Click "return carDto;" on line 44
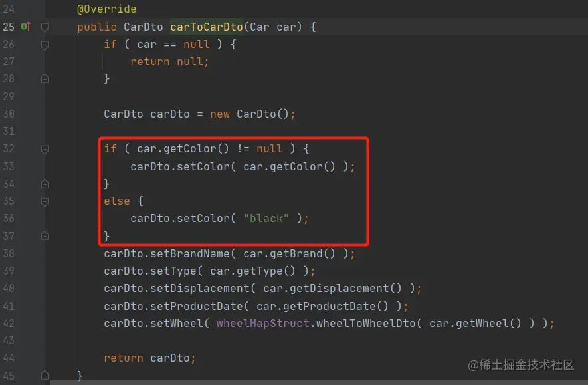 [149, 358]
